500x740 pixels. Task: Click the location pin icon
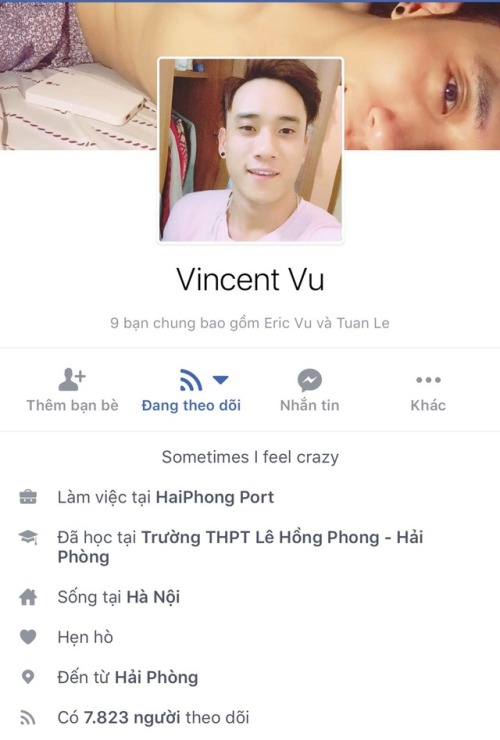click(28, 677)
